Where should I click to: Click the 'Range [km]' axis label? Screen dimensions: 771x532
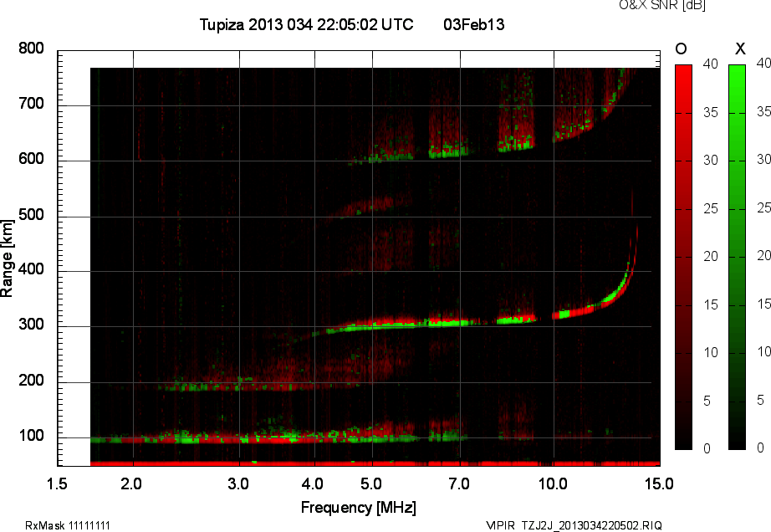[7, 258]
